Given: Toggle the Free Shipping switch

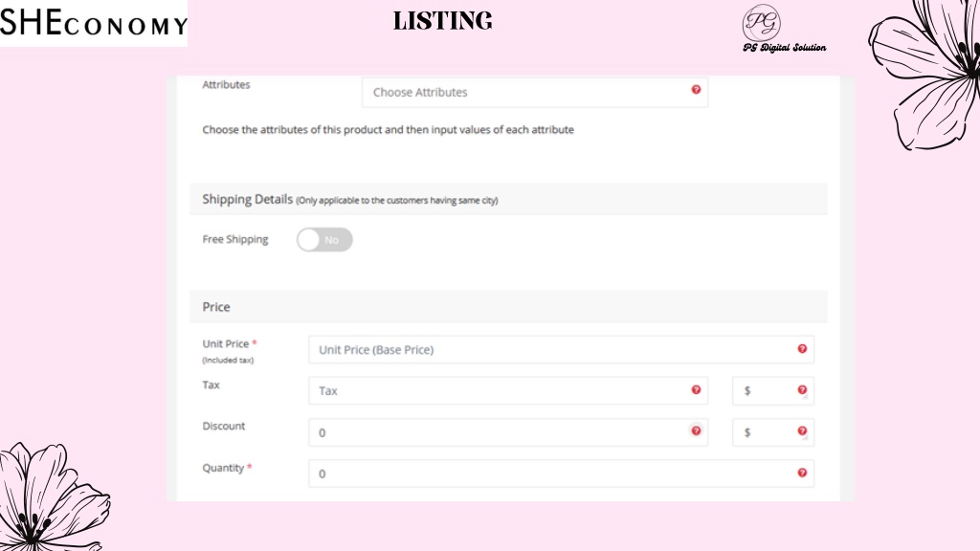Looking at the screenshot, I should pyautogui.click(x=324, y=240).
